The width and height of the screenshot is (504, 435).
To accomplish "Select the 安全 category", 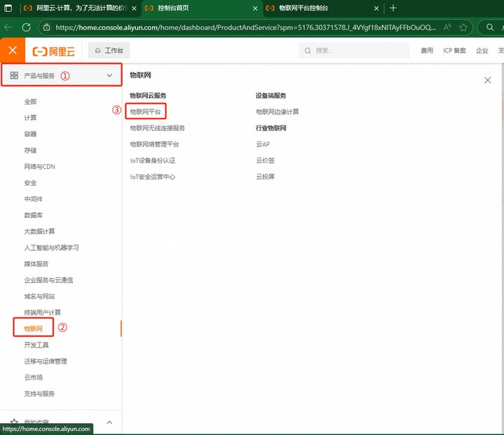I will (x=31, y=183).
